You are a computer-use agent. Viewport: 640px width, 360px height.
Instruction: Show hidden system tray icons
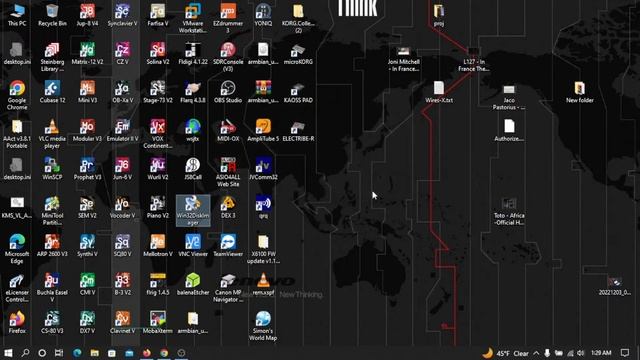point(536,353)
